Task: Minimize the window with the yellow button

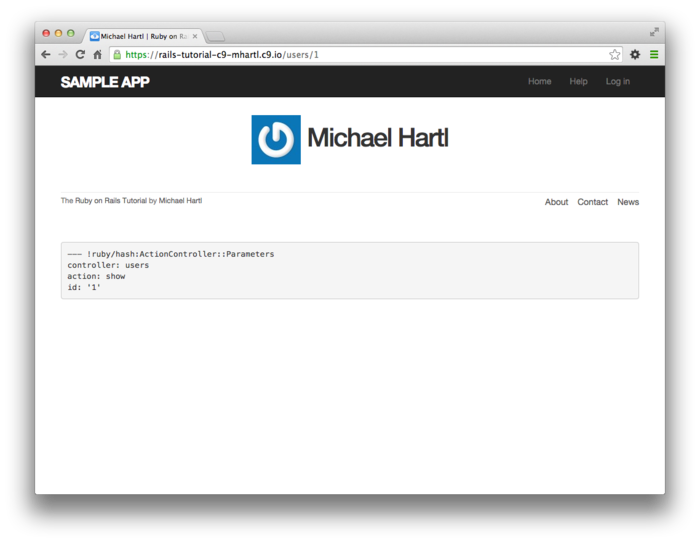Action: point(58,33)
